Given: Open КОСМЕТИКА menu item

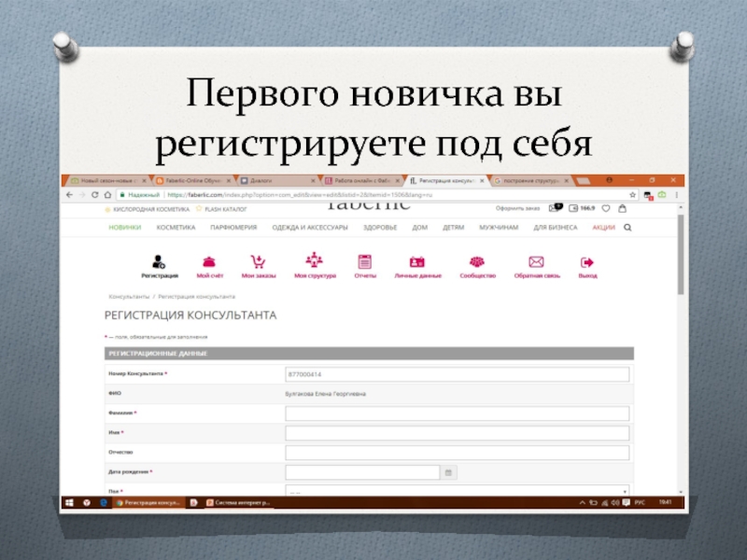Looking at the screenshot, I should 176,228.
